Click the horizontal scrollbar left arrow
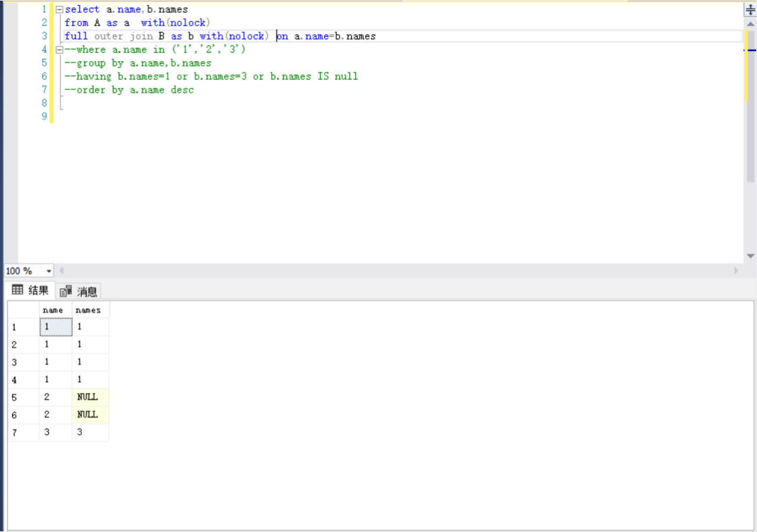757x532 pixels. click(61, 271)
